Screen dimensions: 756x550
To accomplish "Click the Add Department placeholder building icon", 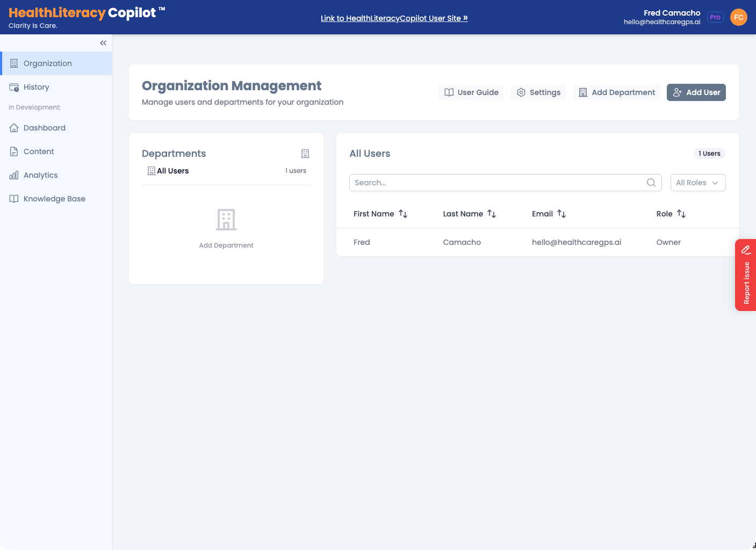I will pyautogui.click(x=226, y=220).
